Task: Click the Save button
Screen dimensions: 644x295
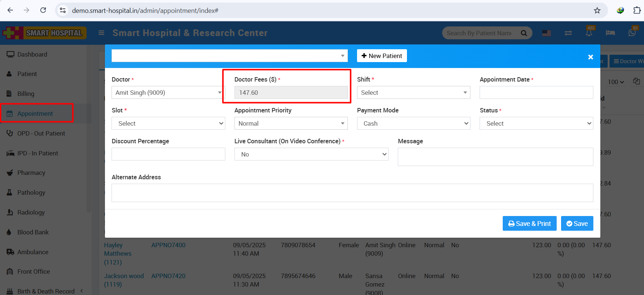Action: coord(577,223)
